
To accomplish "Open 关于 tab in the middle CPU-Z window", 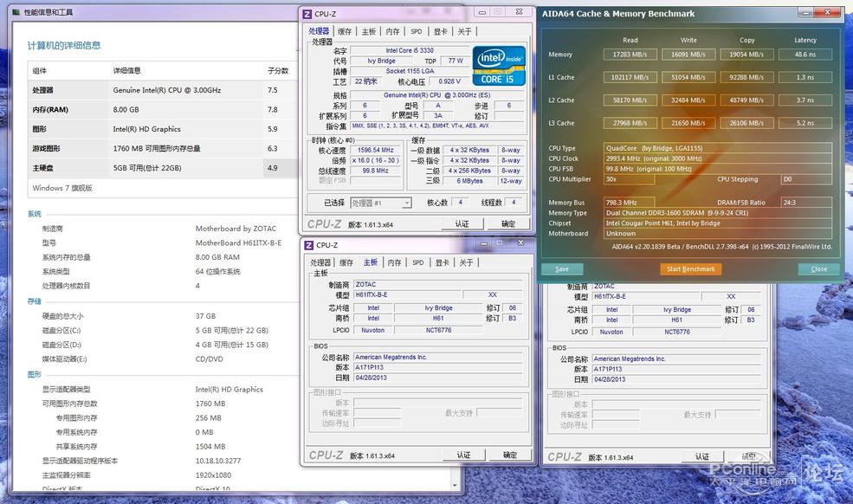I will pyautogui.click(x=466, y=263).
